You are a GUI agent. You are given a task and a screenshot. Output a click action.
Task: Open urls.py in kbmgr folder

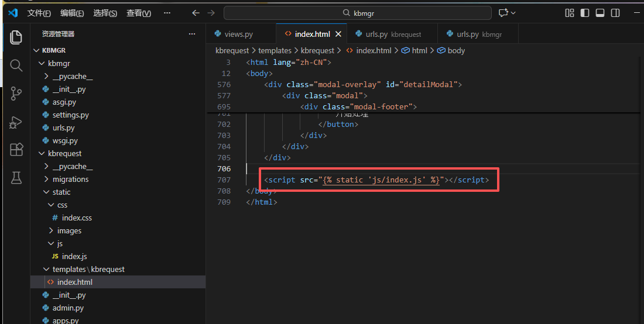tap(64, 128)
